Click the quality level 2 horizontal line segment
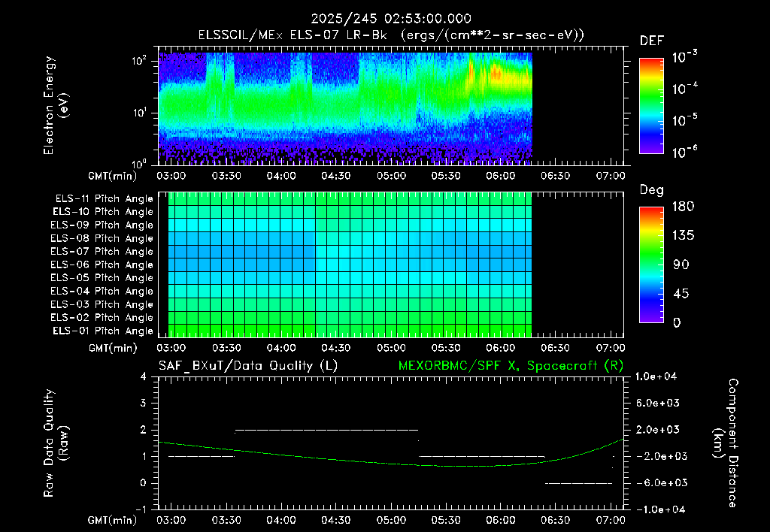 326,430
